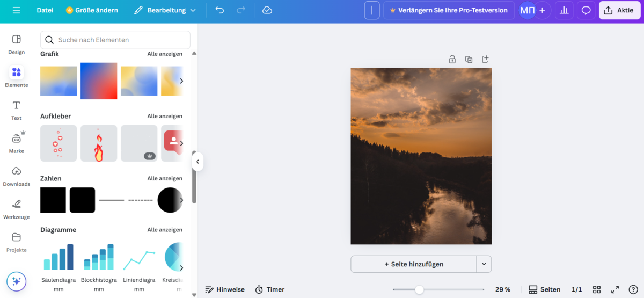This screenshot has width=644, height=298.
Task: Select the blue-red gradient graphic
Action: pos(99,81)
